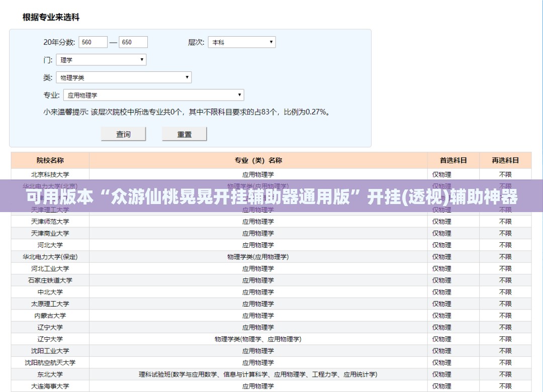Click 应用物理学 in the 石家庄铁道大学 row
The height and width of the screenshot is (392, 543).
pos(258,280)
